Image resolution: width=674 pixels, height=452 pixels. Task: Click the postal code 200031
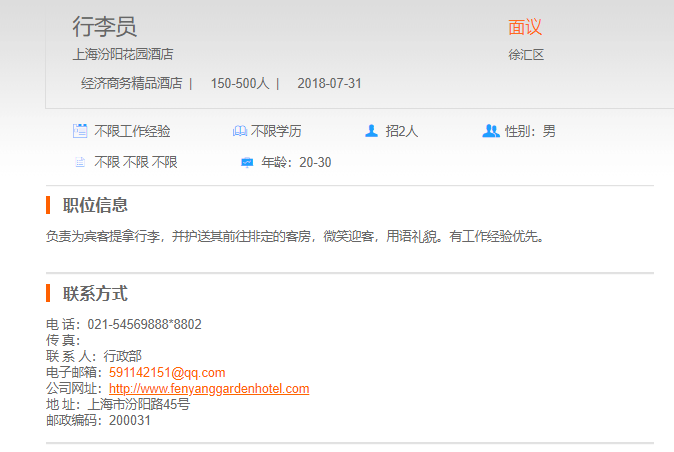[130, 421]
